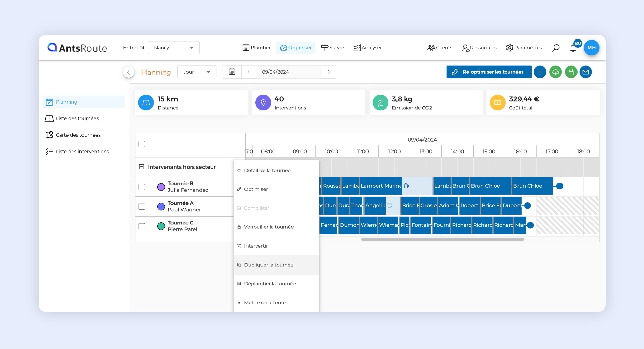
Task: Open the search magnifier icon
Action: (556, 48)
